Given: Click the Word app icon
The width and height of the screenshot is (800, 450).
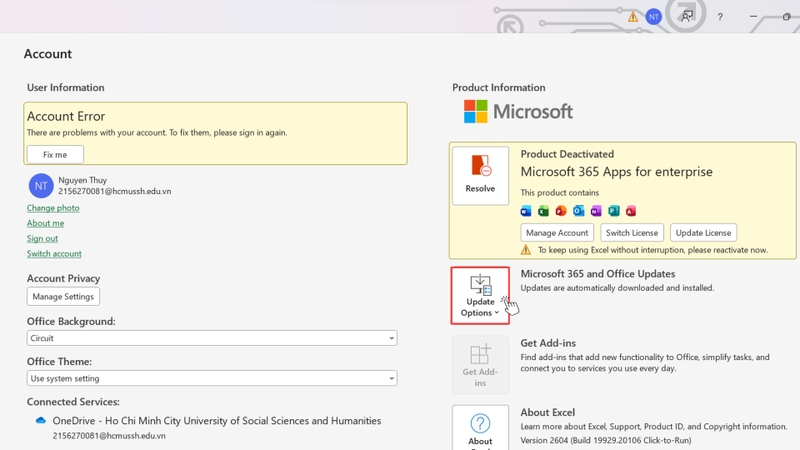Looking at the screenshot, I should 526,211.
